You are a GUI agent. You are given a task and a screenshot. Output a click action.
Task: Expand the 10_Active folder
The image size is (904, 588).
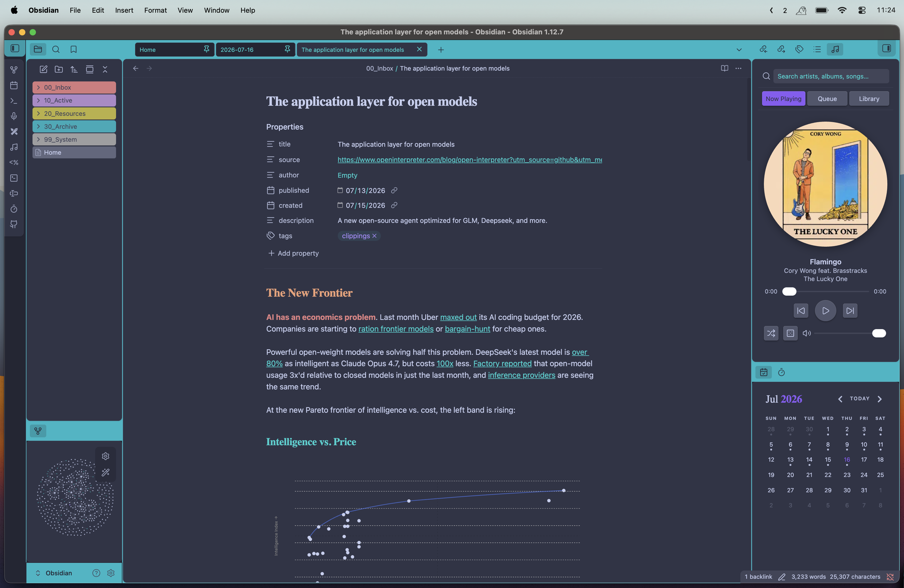coord(74,100)
